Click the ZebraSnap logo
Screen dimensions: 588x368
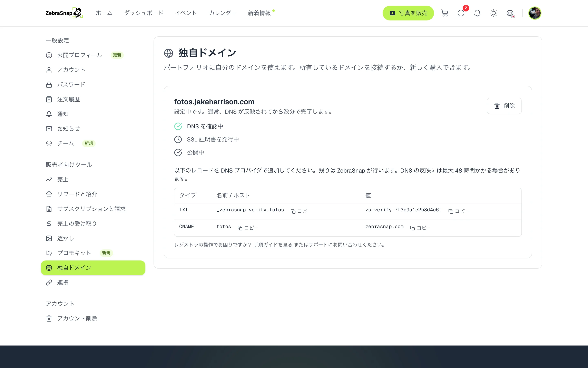click(64, 13)
